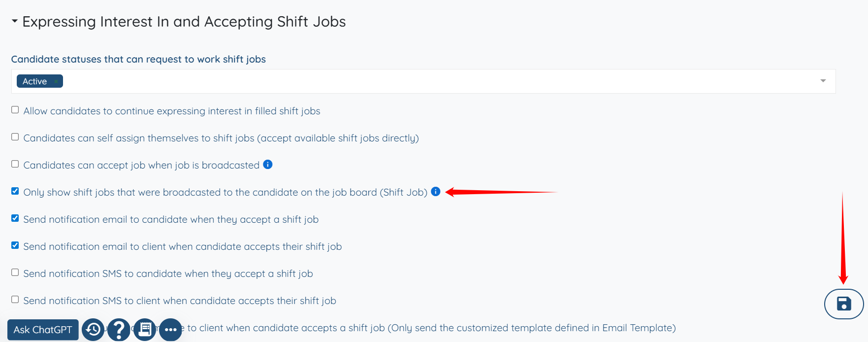
Task: Click the three-dots more options icon
Action: click(170, 330)
